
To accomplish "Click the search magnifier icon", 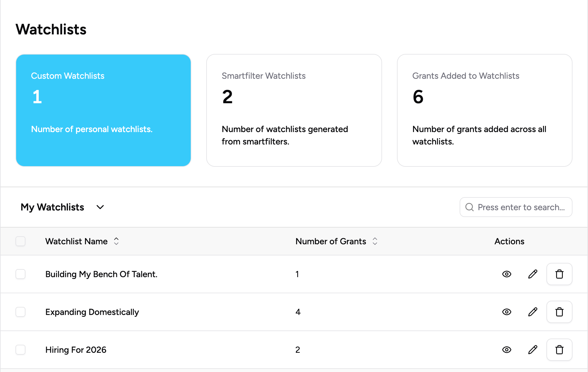I will 470,207.
